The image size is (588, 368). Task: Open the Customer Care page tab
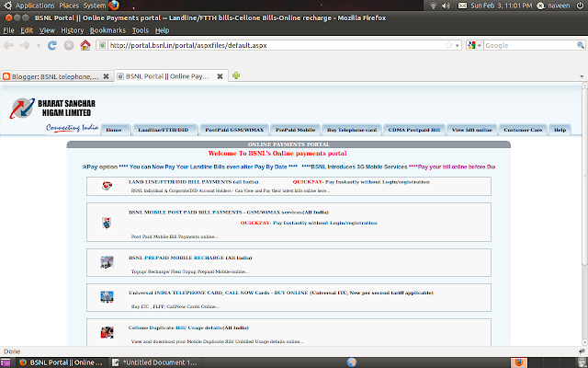[x=523, y=130]
